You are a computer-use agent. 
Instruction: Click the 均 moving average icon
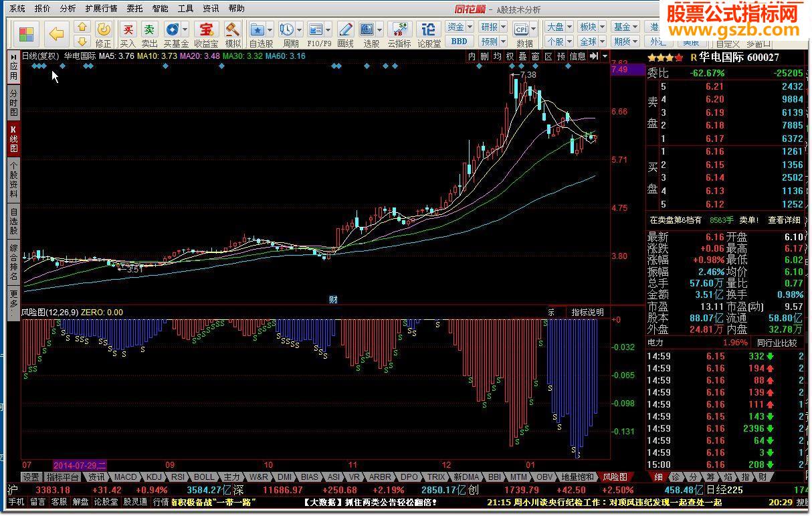coord(498,57)
